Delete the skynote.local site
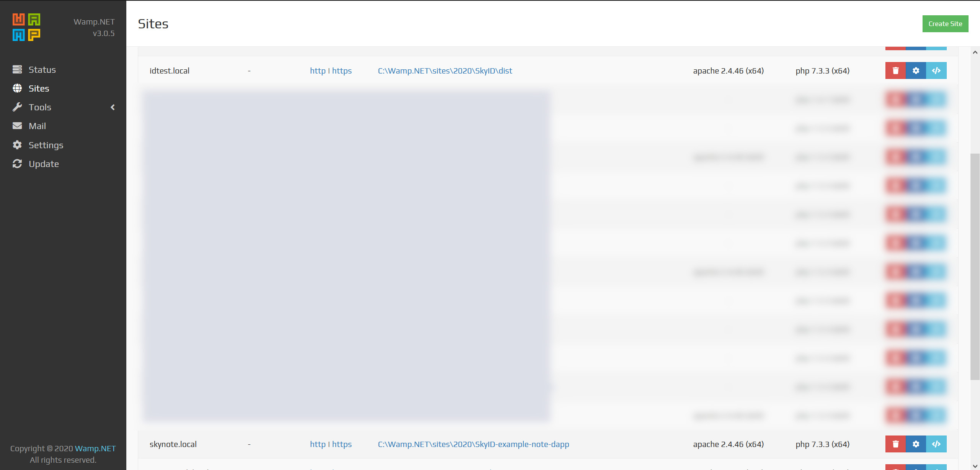 point(895,444)
